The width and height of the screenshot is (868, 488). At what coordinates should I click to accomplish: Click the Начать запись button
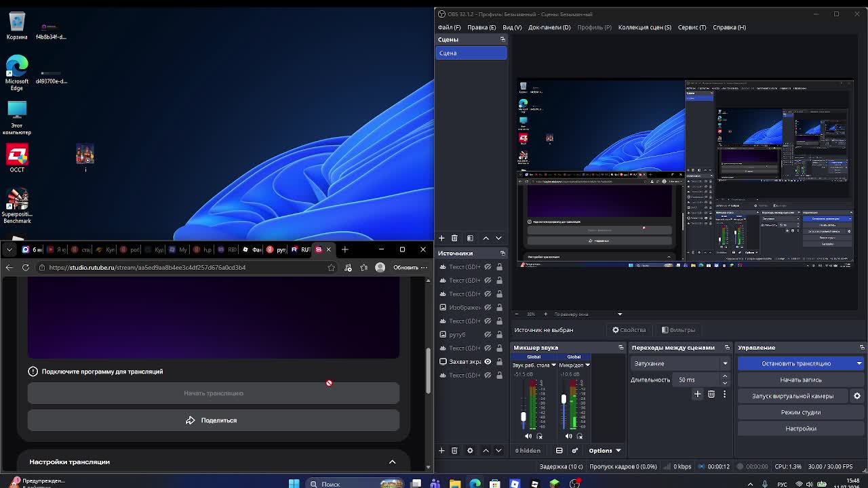tap(801, 380)
